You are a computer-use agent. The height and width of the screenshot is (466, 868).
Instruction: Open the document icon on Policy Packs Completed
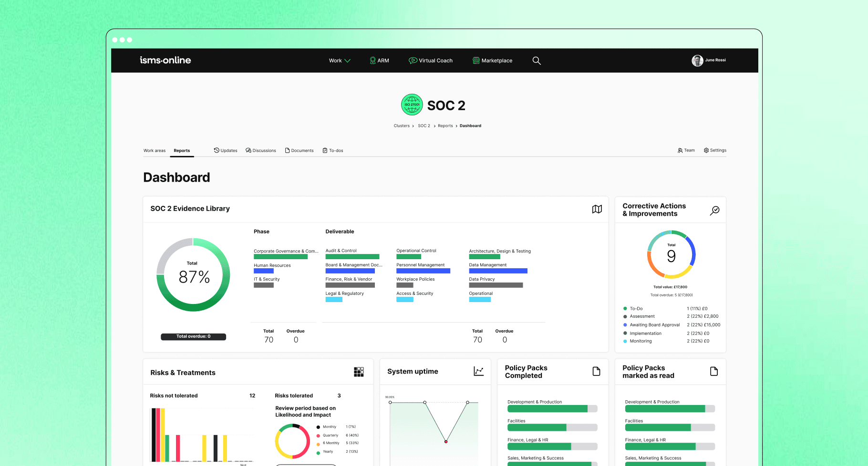click(596, 371)
